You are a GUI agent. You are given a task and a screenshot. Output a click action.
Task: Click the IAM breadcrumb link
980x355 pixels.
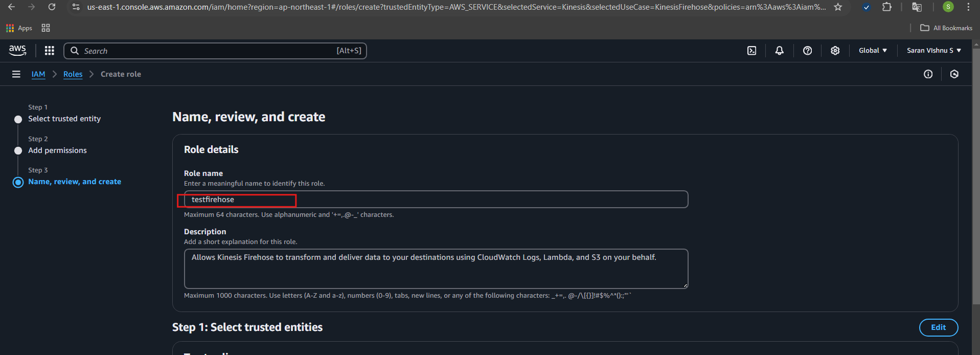pos(38,74)
